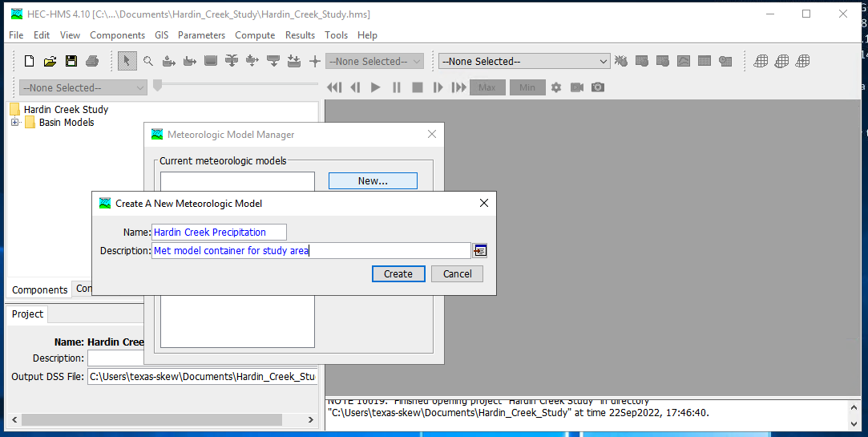Choose the Sink creation tool

294,61
